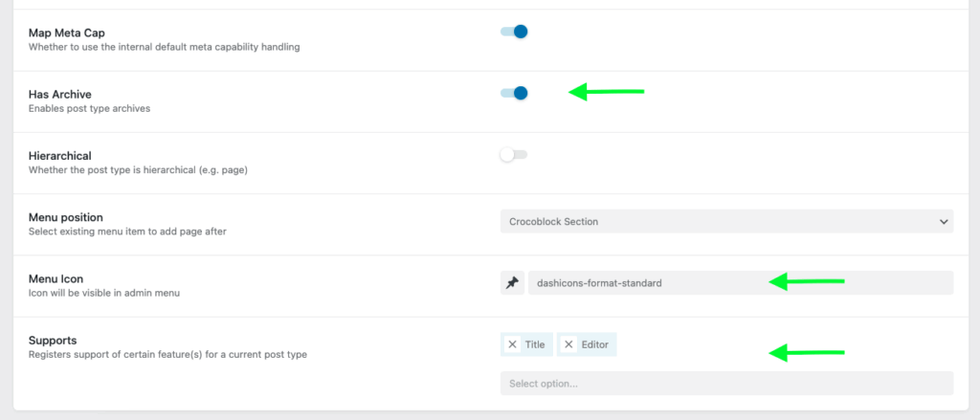Click the Has Archive setting label
This screenshot has width=980, height=420.
click(60, 94)
